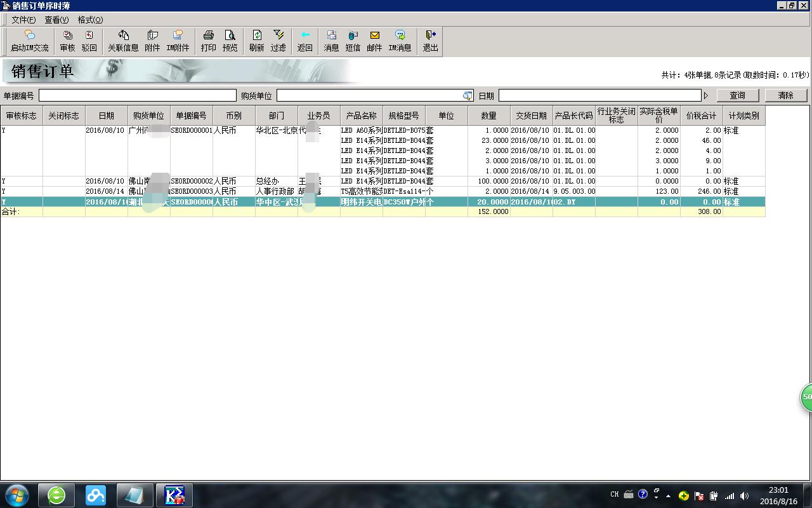Image resolution: width=812 pixels, height=508 pixels.
Task: Open the Kingdee K/3 taskbar icon
Action: point(174,495)
